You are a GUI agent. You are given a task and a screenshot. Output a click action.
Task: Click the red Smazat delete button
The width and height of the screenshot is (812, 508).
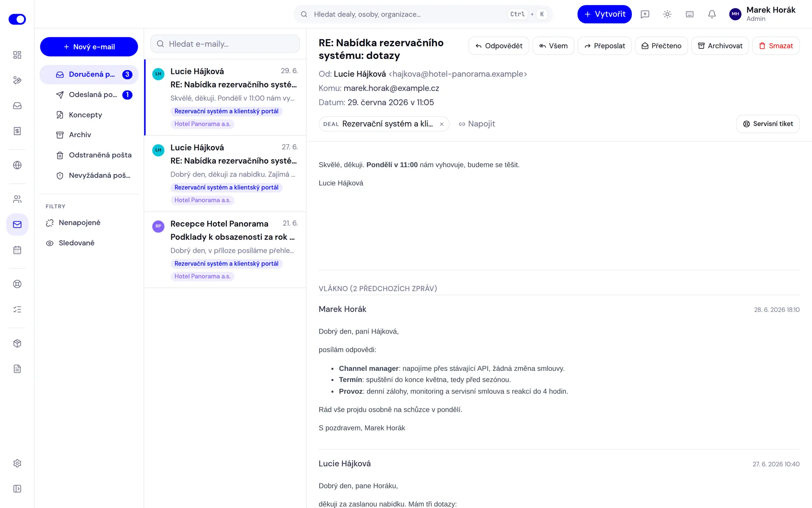click(x=776, y=46)
